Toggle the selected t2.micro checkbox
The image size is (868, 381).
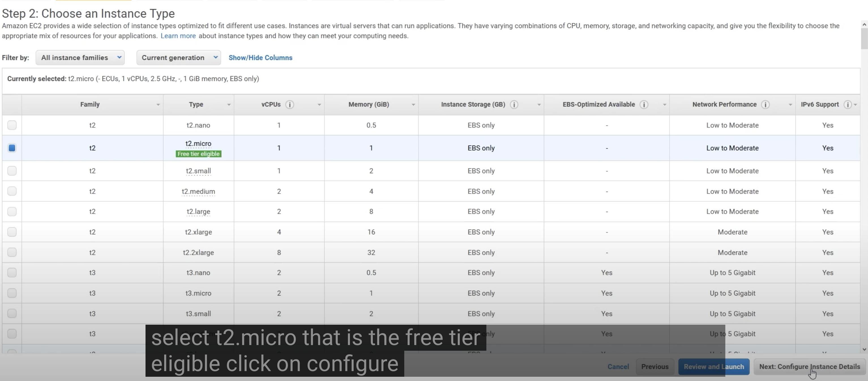[x=12, y=148]
